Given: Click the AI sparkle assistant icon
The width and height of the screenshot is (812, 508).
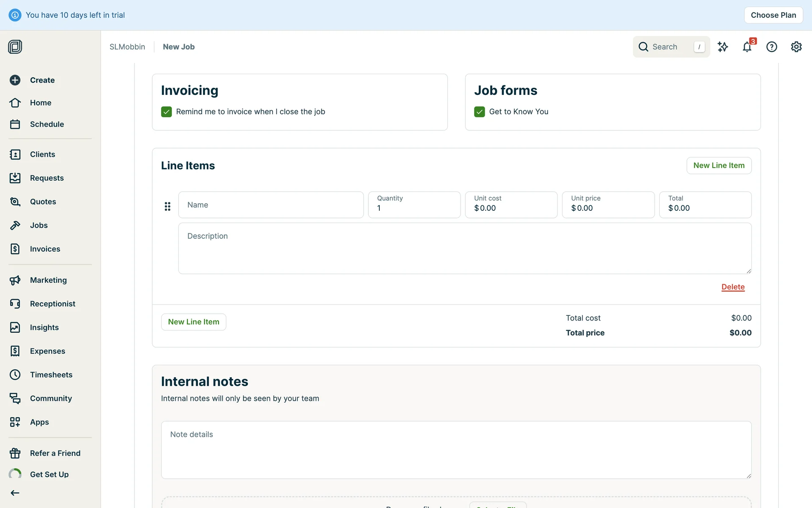Looking at the screenshot, I should [x=723, y=47].
